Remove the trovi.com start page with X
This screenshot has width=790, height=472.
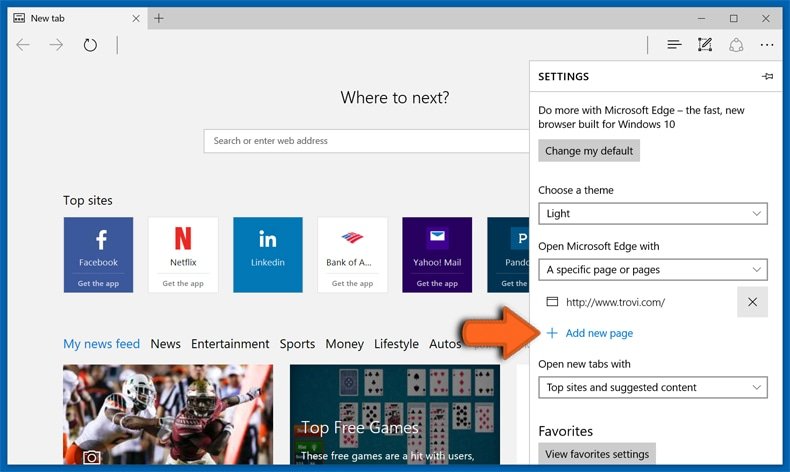pos(752,302)
